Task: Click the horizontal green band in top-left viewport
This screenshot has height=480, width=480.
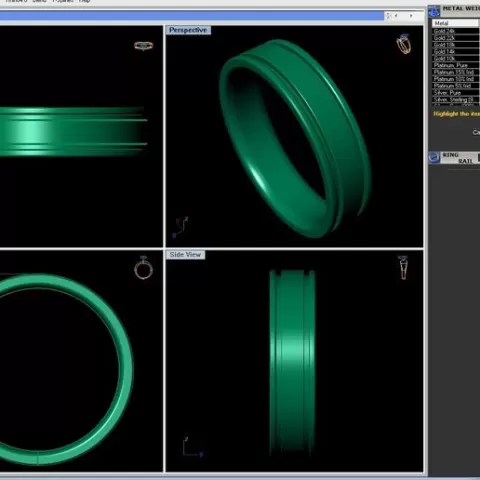Action: pyautogui.click(x=73, y=132)
